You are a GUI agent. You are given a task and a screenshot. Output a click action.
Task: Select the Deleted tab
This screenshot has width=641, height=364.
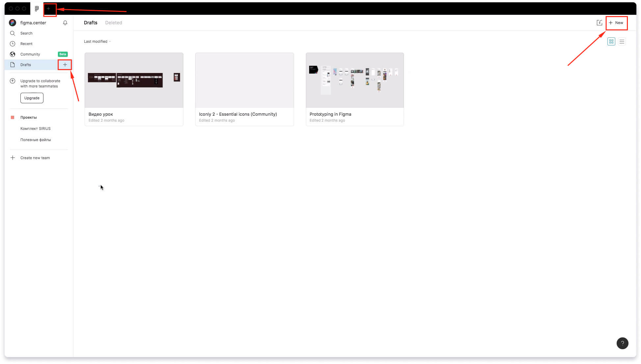(x=113, y=22)
